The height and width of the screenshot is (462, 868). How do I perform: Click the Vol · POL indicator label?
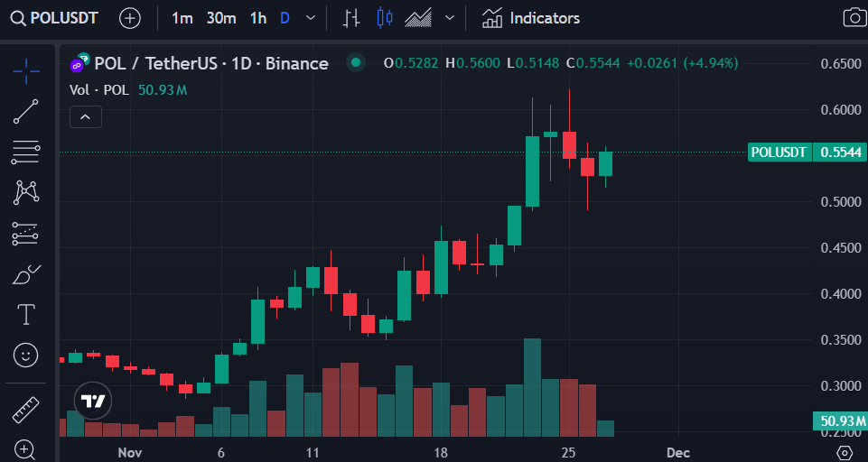click(98, 89)
